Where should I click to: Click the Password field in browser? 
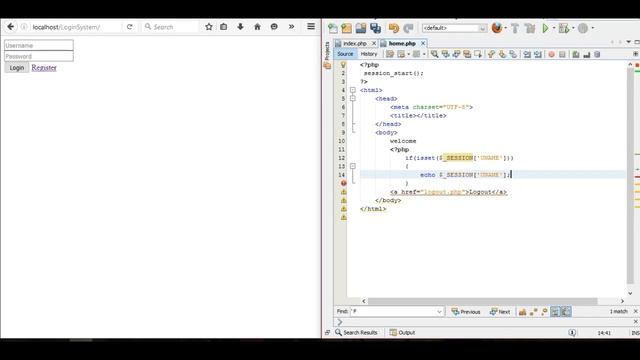pyautogui.click(x=39, y=56)
